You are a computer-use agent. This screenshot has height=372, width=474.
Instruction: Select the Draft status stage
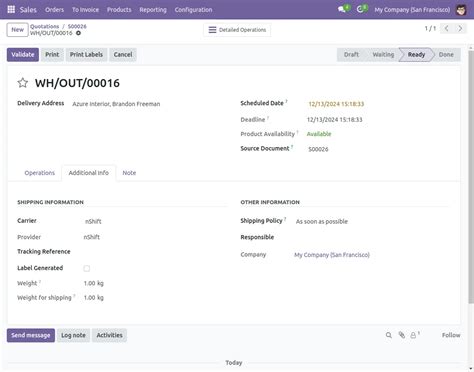pos(351,55)
